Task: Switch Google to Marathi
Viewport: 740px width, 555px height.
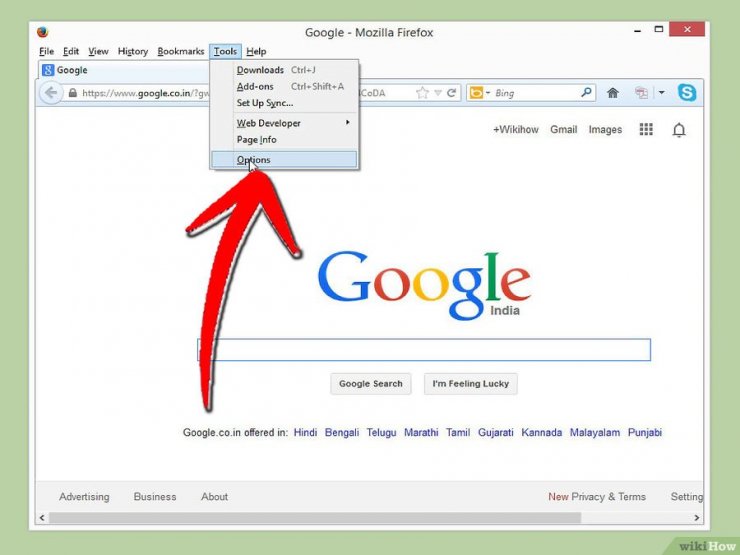Action: coord(421,432)
